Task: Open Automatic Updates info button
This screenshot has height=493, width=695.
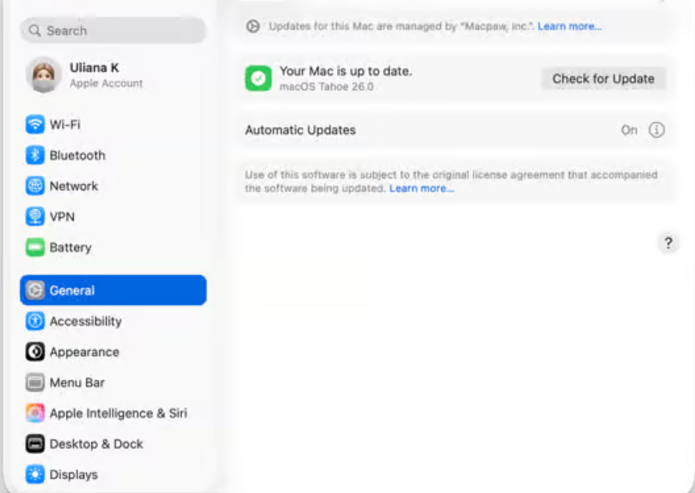Action: [657, 130]
